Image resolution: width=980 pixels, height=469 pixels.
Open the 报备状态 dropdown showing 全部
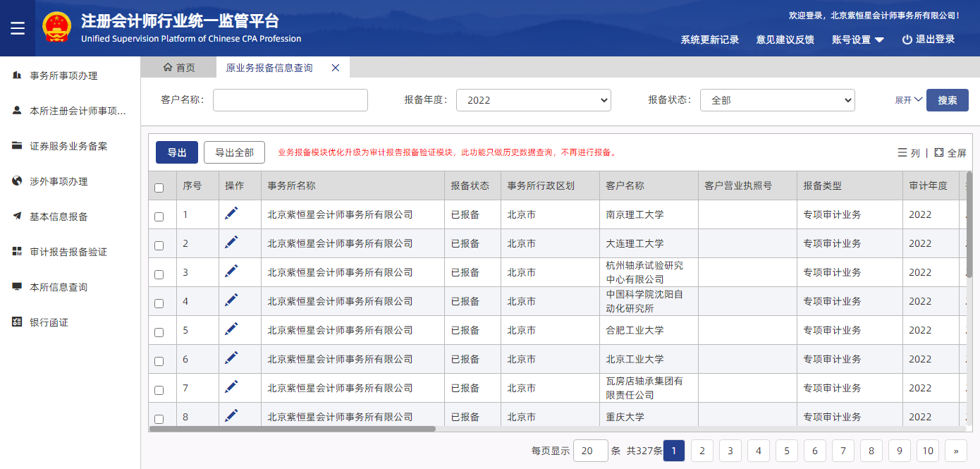pos(777,100)
